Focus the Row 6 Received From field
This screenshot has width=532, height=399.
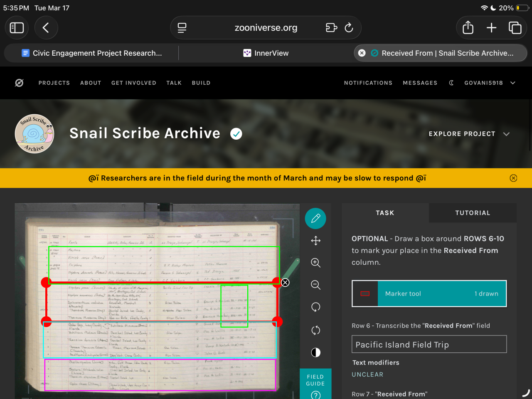pos(429,344)
